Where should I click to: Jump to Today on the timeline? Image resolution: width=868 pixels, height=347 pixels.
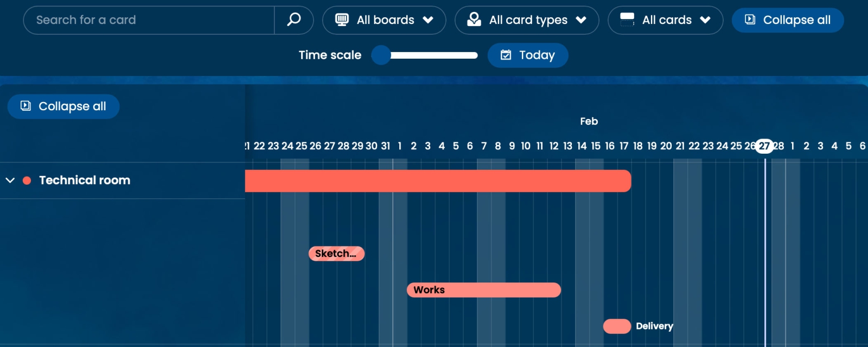528,55
